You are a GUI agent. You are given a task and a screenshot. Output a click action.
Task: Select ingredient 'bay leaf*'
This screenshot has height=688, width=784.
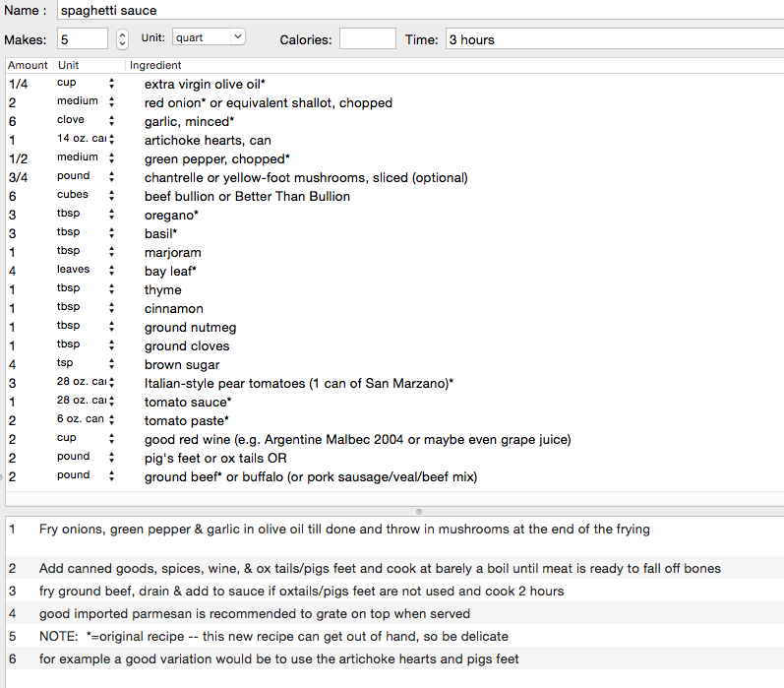point(170,272)
